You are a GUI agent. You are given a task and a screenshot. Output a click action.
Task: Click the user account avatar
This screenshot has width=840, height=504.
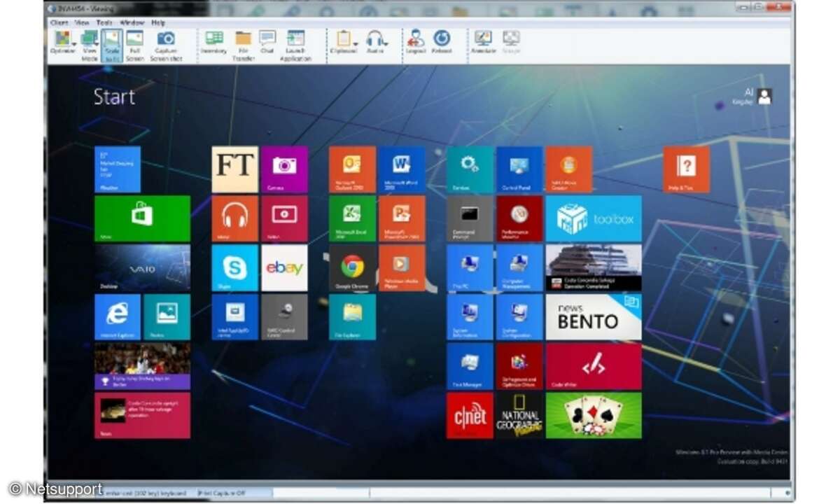(x=764, y=97)
